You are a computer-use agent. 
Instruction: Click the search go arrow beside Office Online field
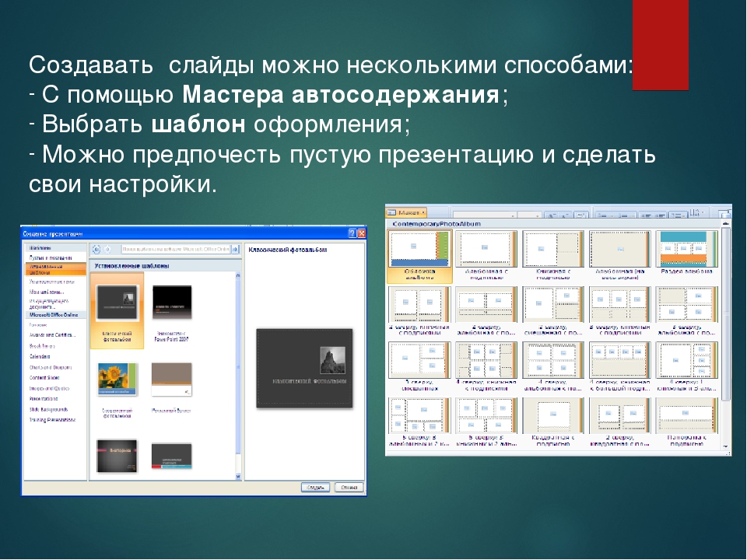(235, 249)
